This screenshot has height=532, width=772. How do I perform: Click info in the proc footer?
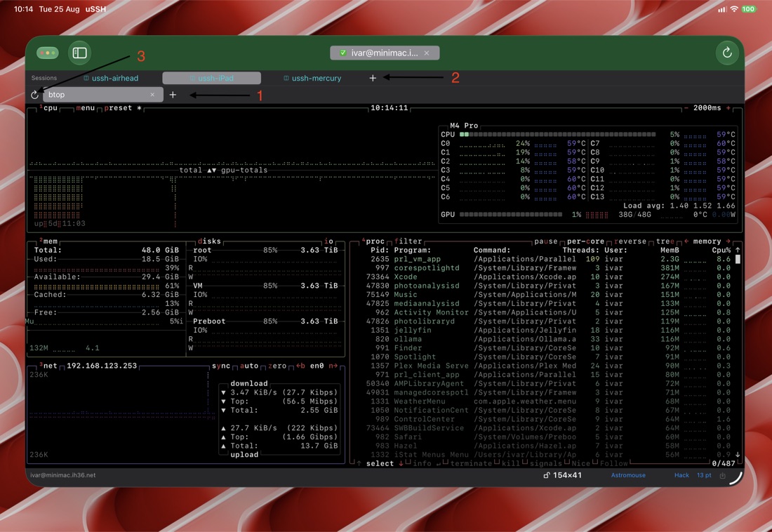click(422, 463)
